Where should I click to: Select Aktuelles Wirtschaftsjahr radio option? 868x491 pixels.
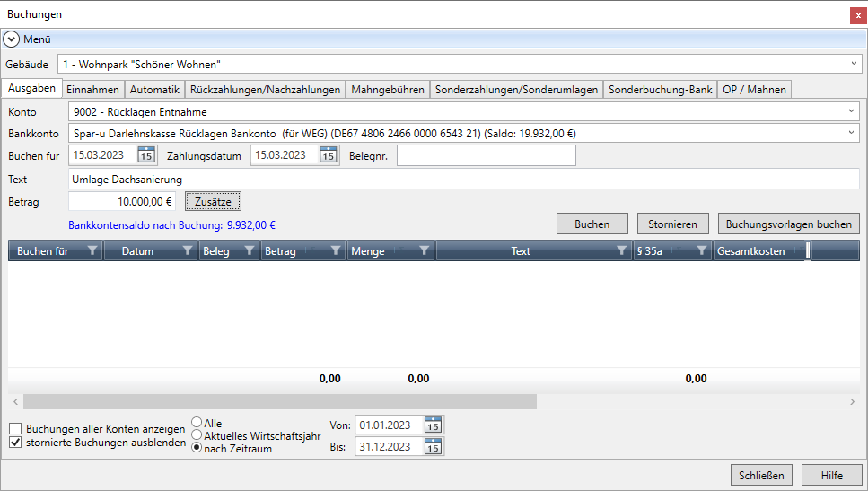(197, 435)
